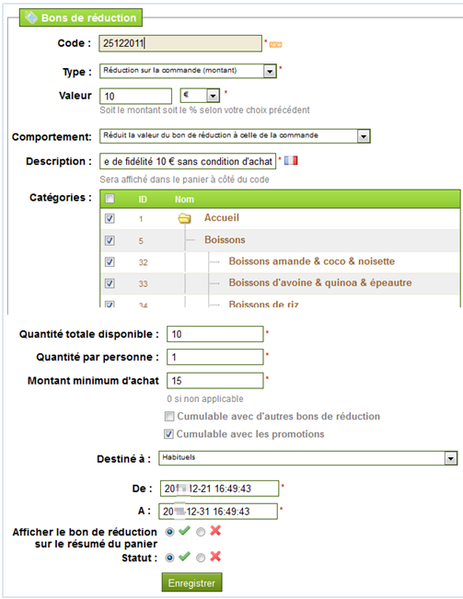Uncheck the Boissons category checkbox
The image size is (463, 599).
coord(110,240)
